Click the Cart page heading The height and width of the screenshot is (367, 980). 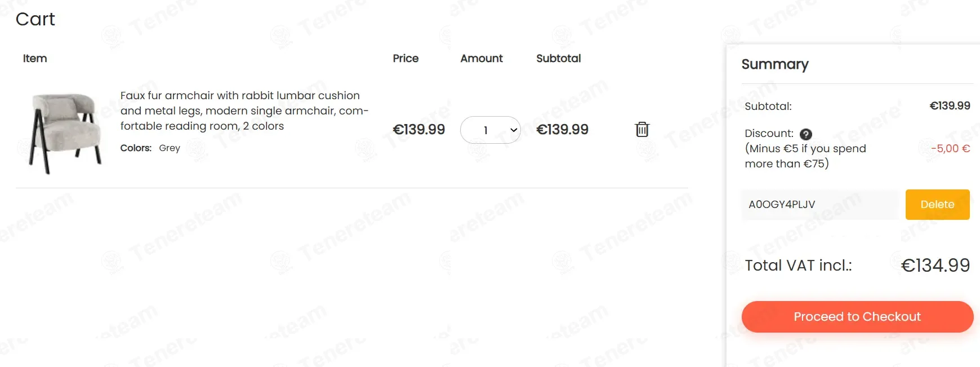coord(35,19)
